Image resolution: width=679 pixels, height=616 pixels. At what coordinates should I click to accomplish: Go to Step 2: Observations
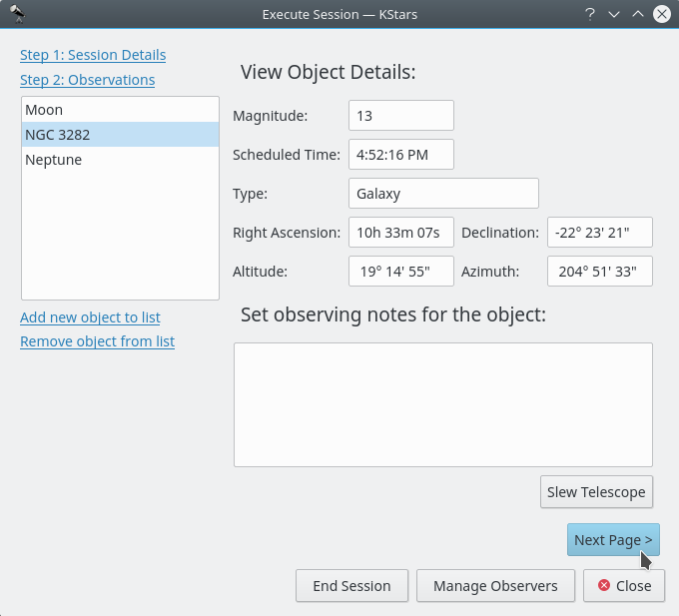[x=87, y=80]
